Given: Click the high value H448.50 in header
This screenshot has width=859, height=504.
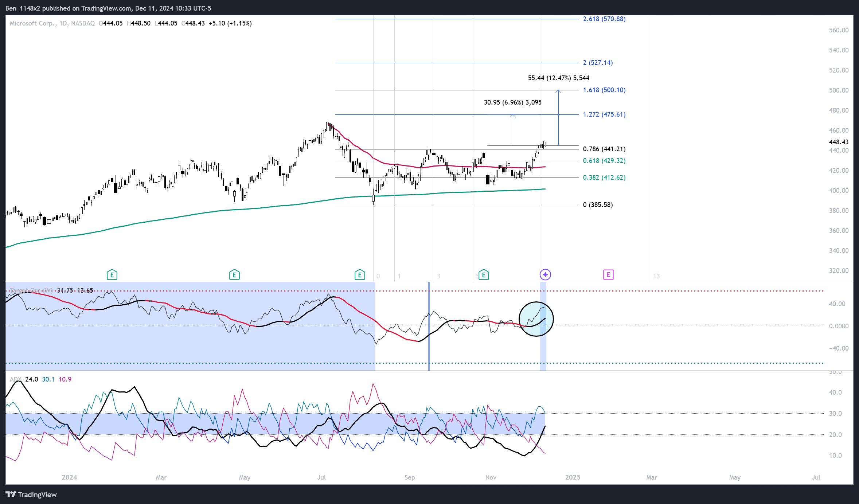Looking at the screenshot, I should pos(138,23).
